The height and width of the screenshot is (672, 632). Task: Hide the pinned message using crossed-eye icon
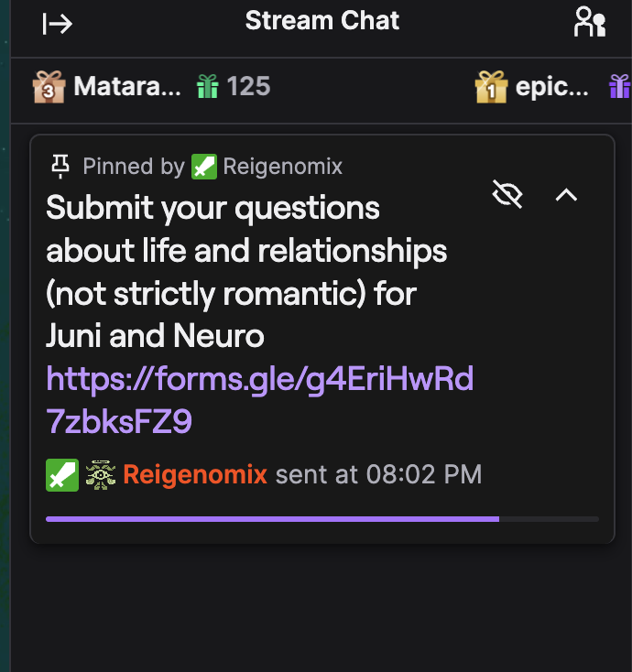(x=507, y=194)
